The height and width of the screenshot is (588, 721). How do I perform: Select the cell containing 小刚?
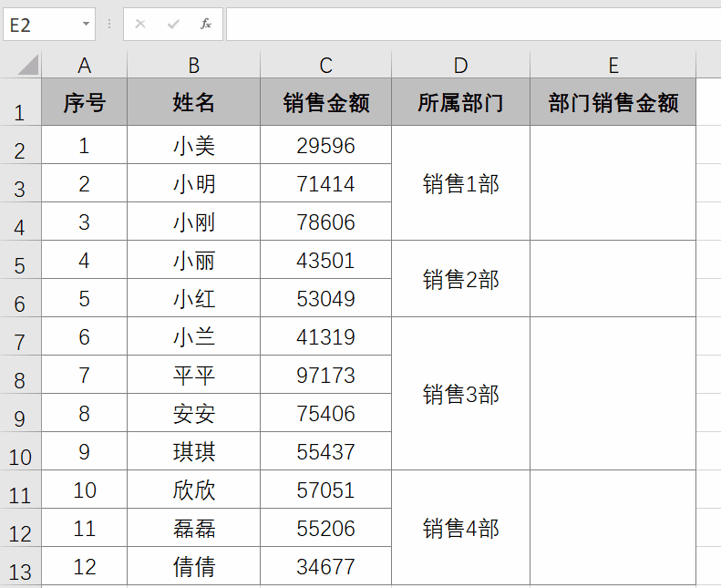pos(193,222)
